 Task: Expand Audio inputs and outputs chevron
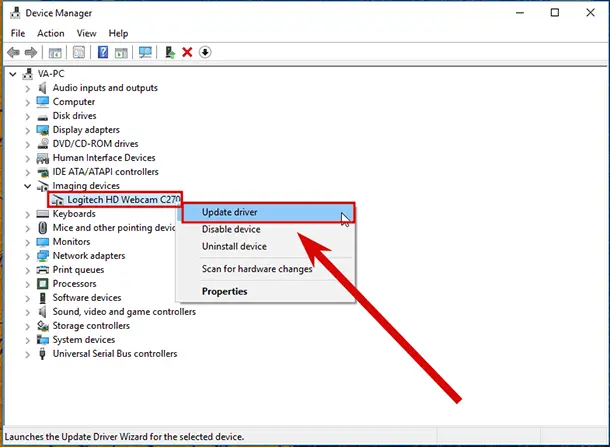click(28, 88)
